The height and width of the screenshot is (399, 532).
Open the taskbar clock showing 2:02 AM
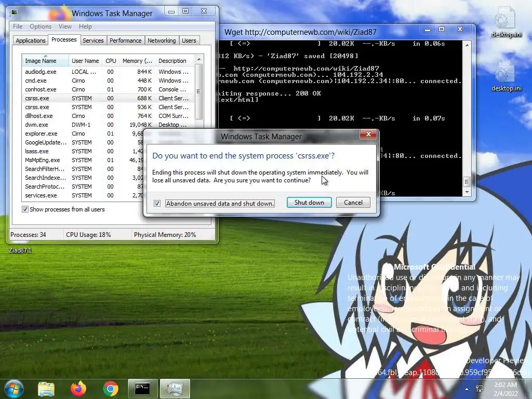[506, 389]
